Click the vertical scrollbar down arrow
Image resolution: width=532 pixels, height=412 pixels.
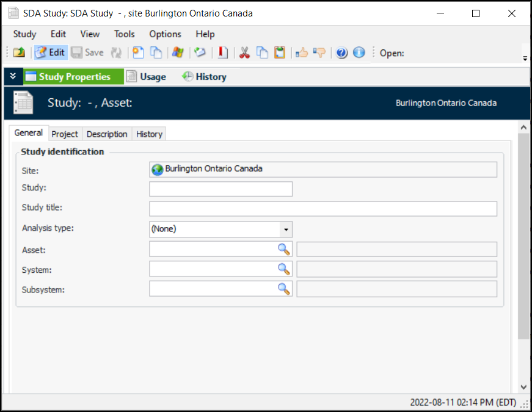[523, 387]
